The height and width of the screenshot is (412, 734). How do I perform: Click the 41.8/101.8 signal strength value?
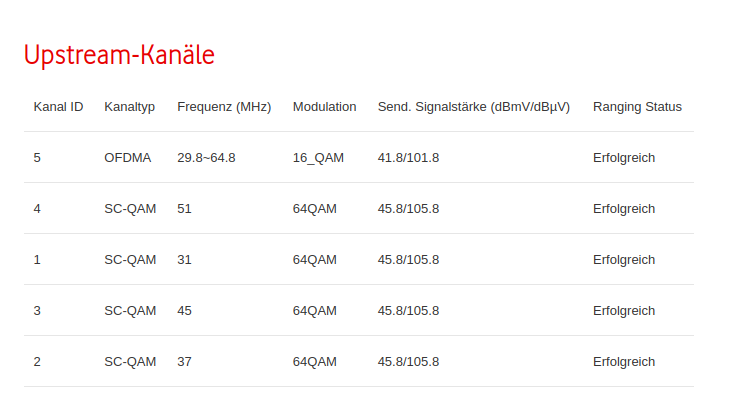408,158
